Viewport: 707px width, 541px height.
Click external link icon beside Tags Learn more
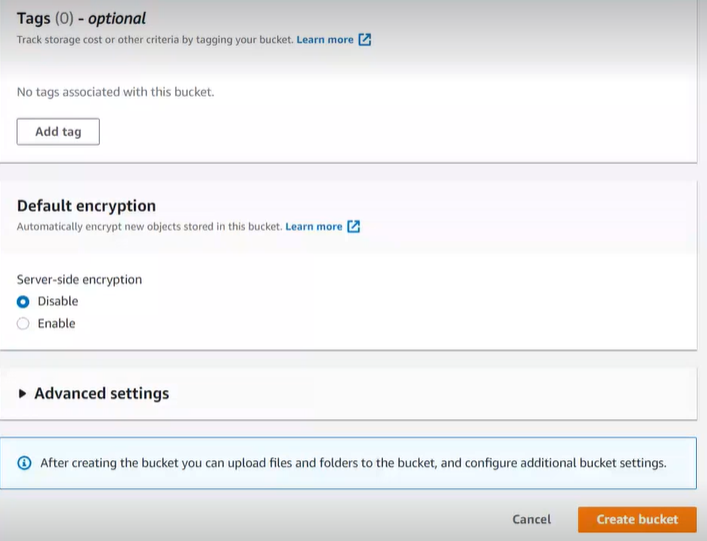click(x=365, y=40)
